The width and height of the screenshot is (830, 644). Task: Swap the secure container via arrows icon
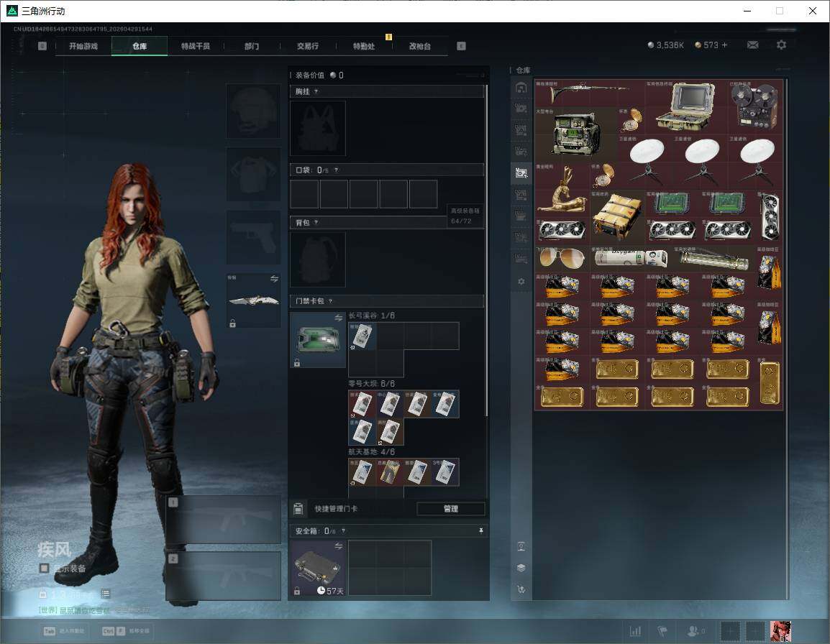338,546
